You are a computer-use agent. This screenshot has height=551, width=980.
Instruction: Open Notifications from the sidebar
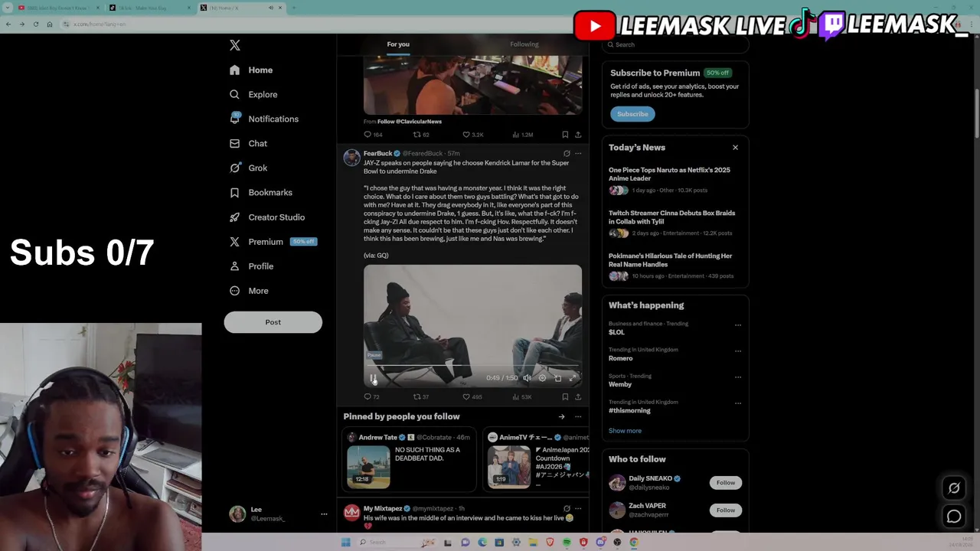coord(264,119)
